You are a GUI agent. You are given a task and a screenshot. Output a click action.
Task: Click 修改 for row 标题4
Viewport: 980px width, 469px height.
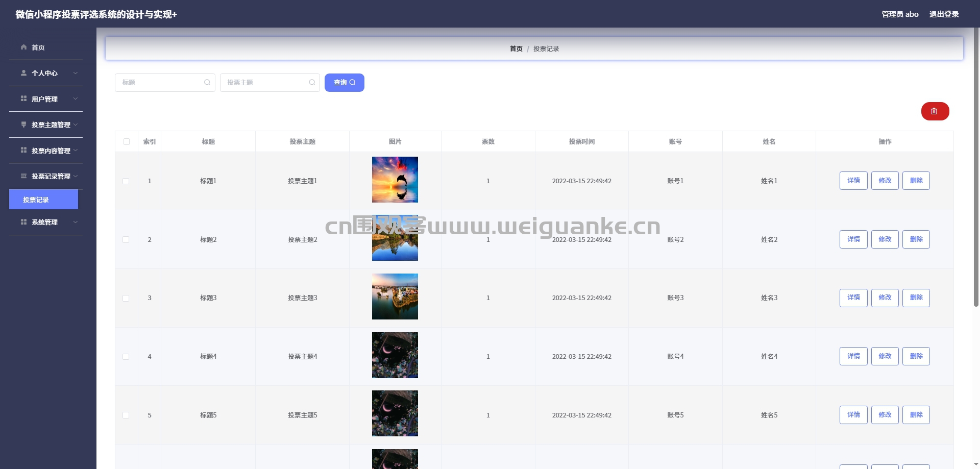(x=885, y=356)
